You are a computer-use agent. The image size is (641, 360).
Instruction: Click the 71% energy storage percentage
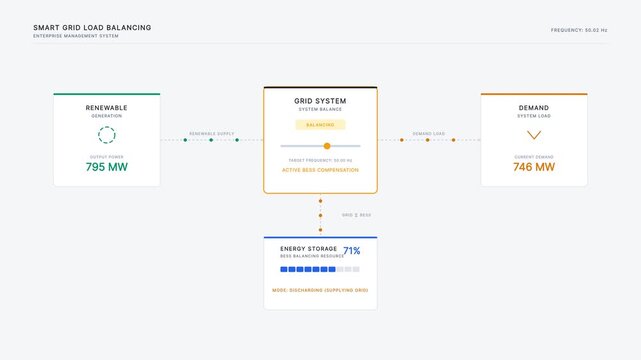pyautogui.click(x=352, y=251)
